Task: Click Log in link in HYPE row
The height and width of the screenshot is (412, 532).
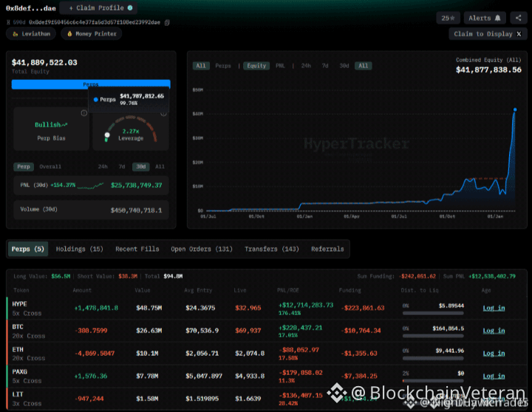Action: [x=494, y=308]
